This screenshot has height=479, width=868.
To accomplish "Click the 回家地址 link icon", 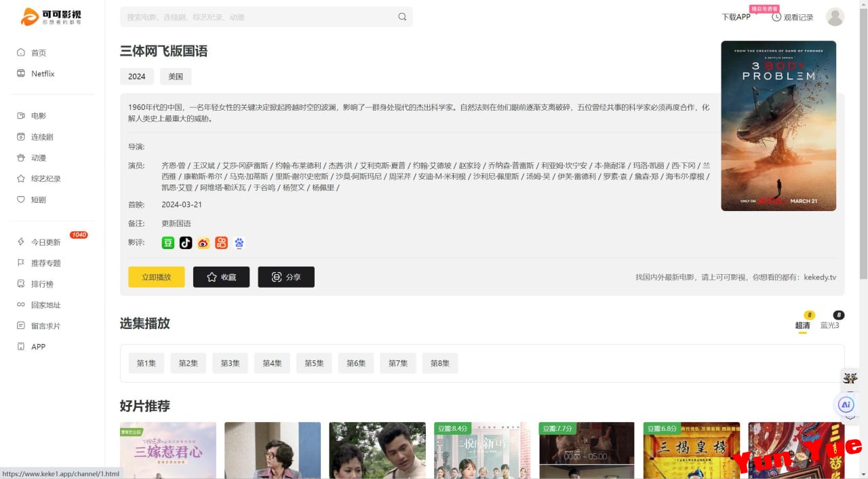I will (x=21, y=305).
